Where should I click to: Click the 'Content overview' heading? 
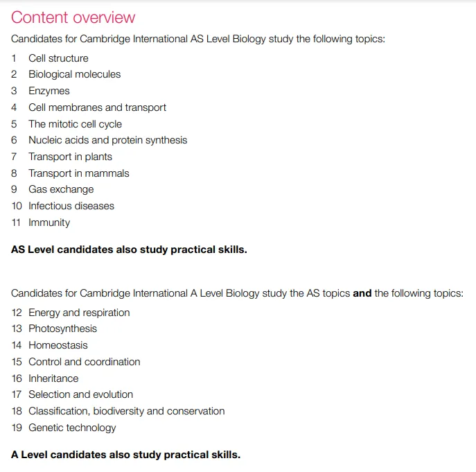pos(73,17)
